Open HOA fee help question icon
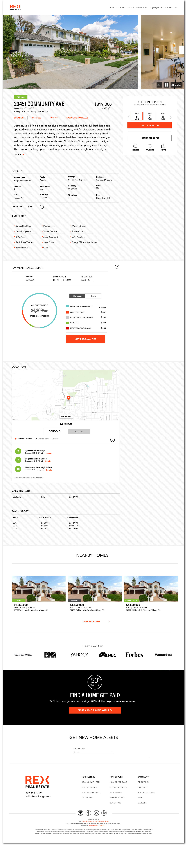Viewport: 187px width, 868px height. pyautogui.click(x=42, y=207)
